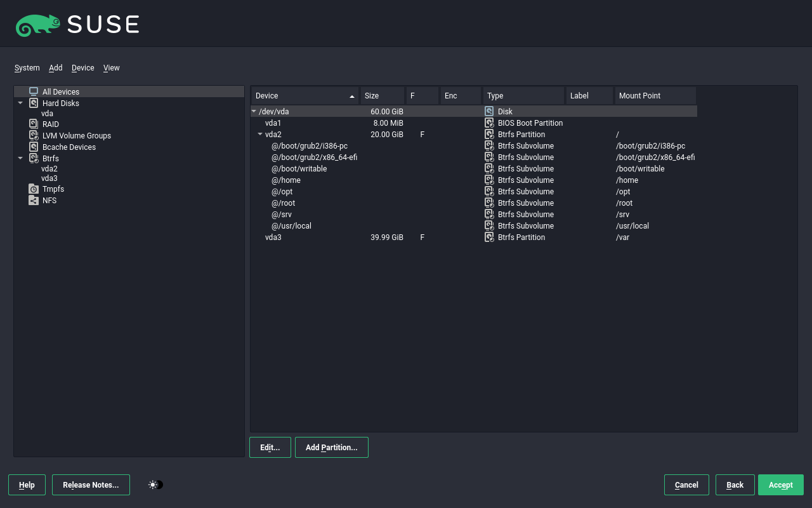
Task: Click the BIOS Boot Partition type icon
Action: pyautogui.click(x=489, y=123)
